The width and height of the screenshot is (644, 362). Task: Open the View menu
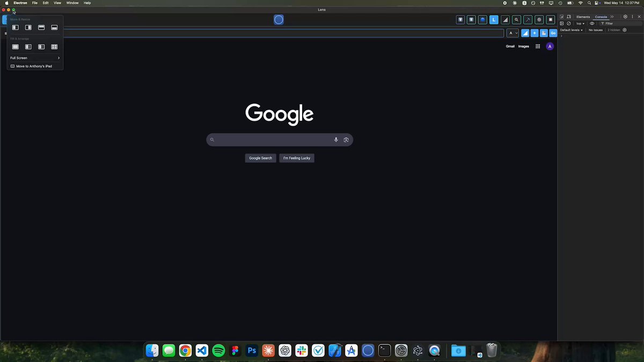tap(57, 3)
